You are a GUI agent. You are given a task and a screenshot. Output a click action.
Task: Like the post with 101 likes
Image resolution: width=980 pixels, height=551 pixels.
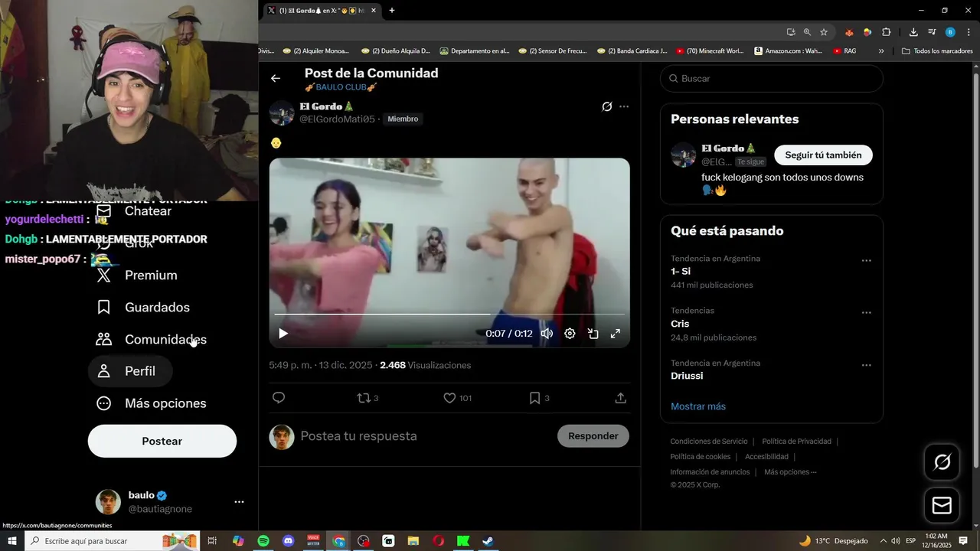pos(457,398)
